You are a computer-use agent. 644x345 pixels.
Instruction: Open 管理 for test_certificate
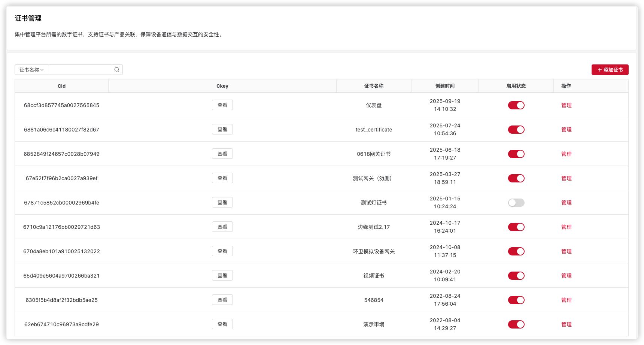(x=566, y=130)
